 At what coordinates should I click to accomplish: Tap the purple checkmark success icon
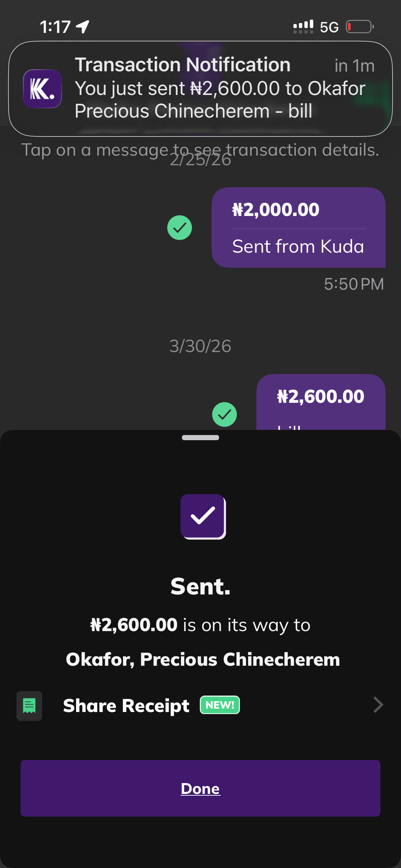[203, 516]
